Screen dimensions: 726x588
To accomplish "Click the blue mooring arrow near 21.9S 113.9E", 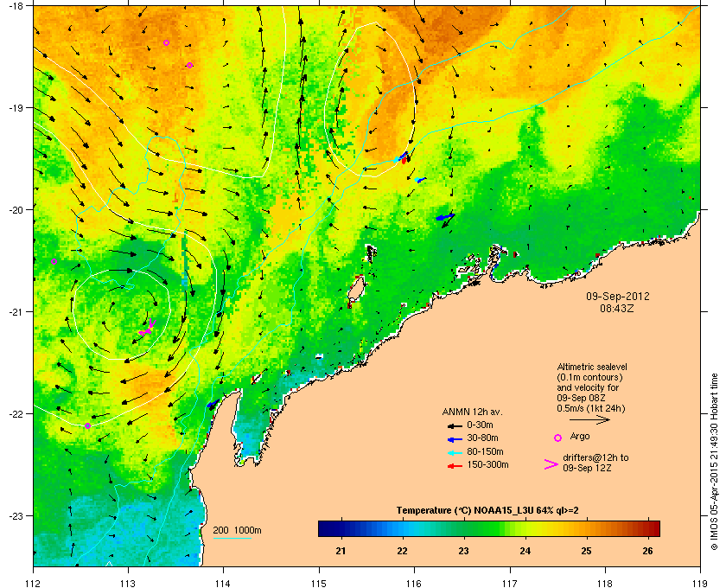I will click(x=213, y=405).
